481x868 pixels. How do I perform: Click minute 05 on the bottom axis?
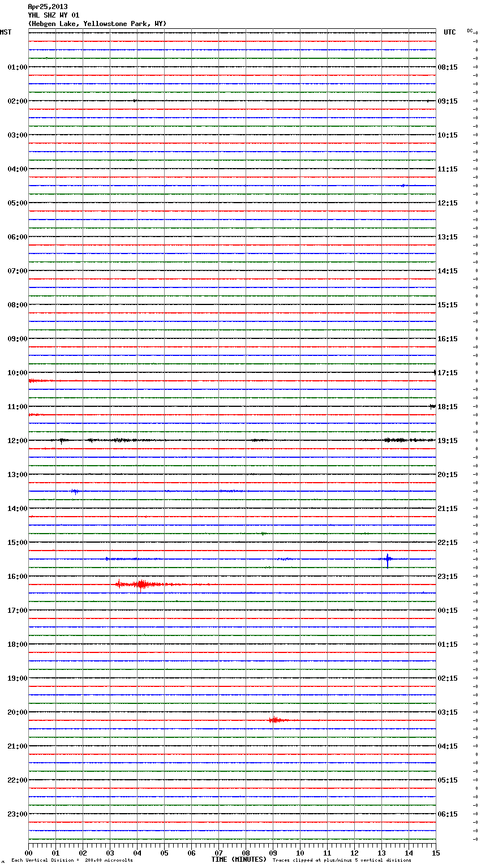(164, 853)
